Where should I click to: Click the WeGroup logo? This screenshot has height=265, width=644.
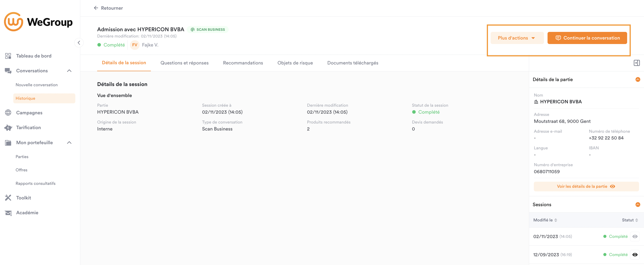click(38, 22)
